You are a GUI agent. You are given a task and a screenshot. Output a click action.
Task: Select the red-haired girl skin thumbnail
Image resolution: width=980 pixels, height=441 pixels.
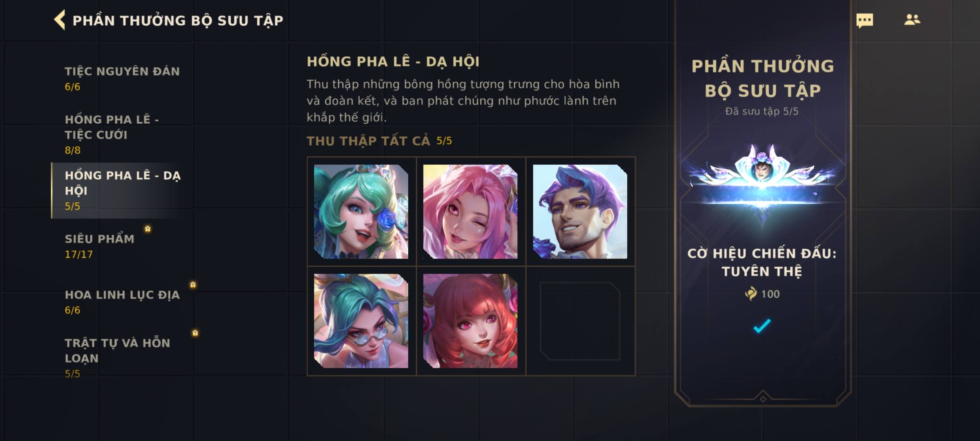[x=470, y=321]
